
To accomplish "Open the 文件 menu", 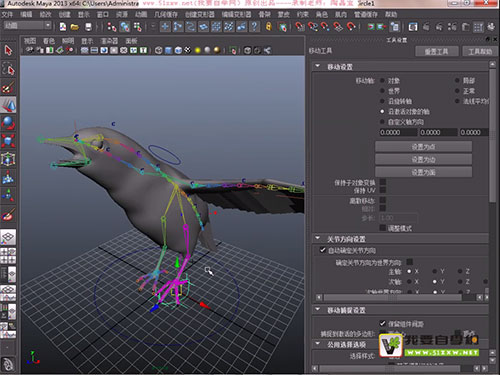I will pos(7,14).
